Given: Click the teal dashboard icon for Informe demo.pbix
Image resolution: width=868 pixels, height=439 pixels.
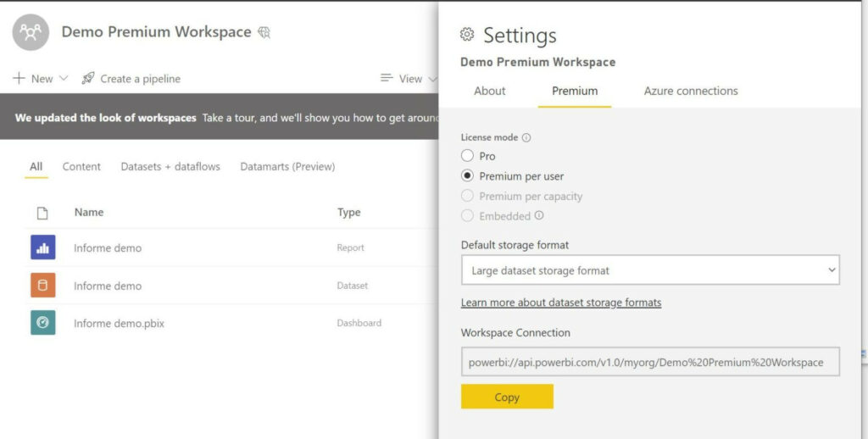Looking at the screenshot, I should point(42,322).
